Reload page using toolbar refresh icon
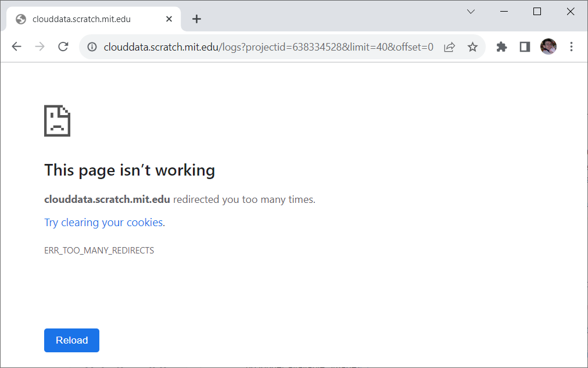The height and width of the screenshot is (368, 588). click(x=63, y=47)
